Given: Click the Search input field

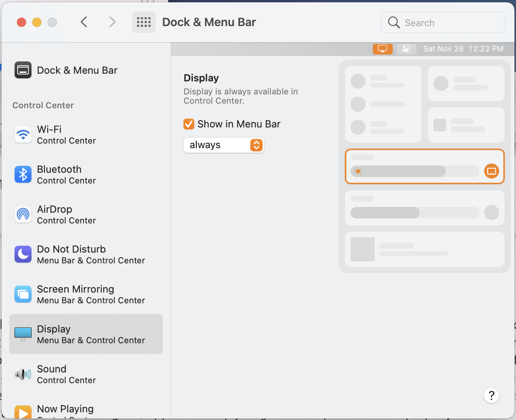Looking at the screenshot, I should pos(443,22).
